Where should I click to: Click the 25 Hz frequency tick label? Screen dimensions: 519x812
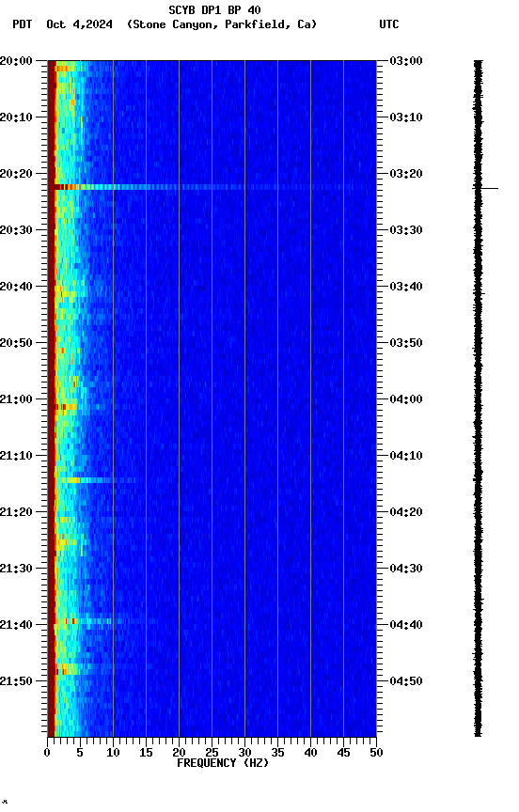[x=212, y=754]
